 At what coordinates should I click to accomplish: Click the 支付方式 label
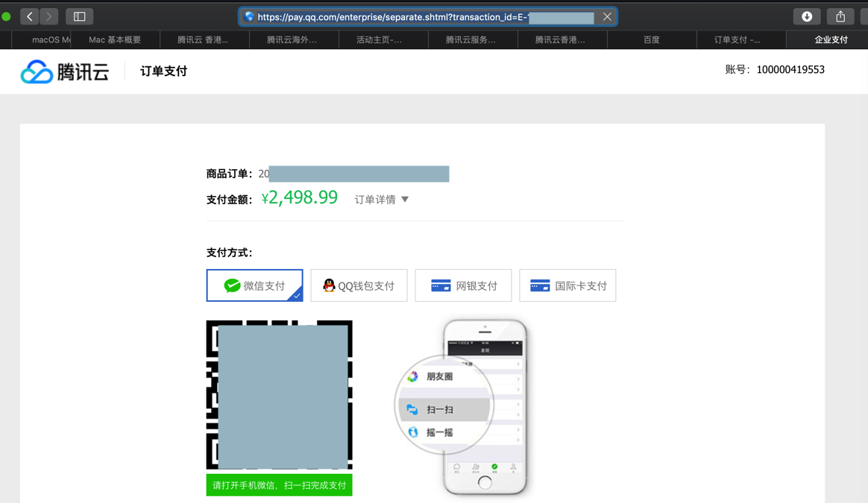click(229, 253)
